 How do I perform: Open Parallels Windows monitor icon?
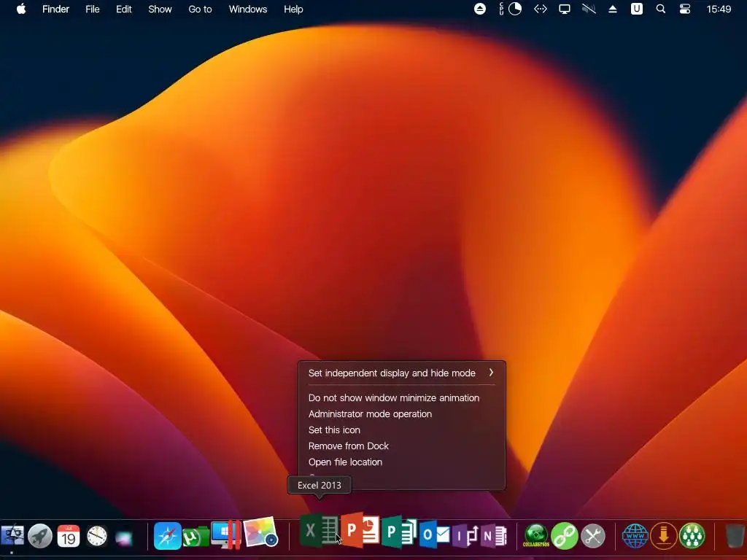(226, 534)
